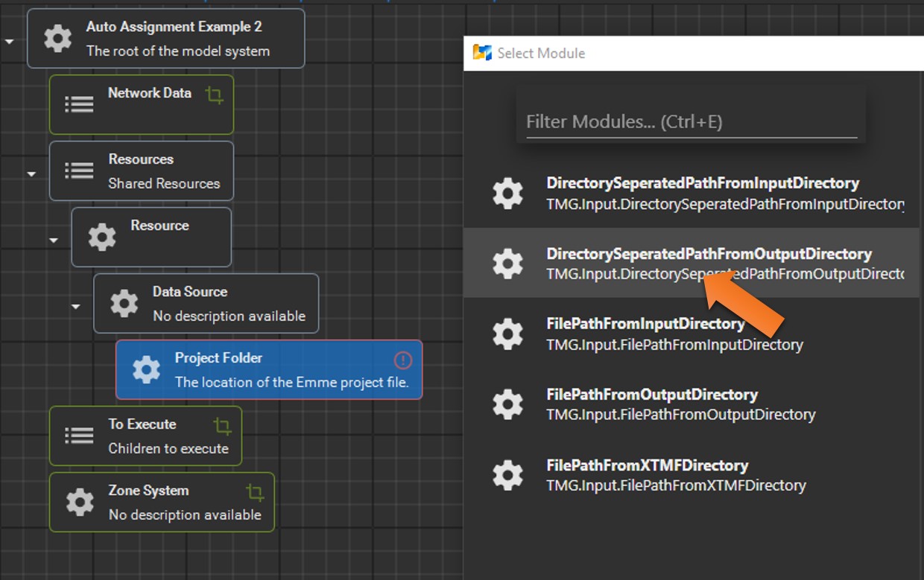
Task: Click the gear icon on Auto Assignment Example 2
Action: (x=57, y=38)
